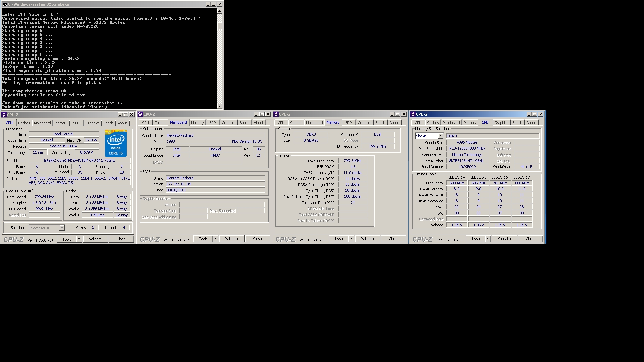Open Graphics tab in Mainboard window
This screenshot has width=644, height=362.
point(228,123)
